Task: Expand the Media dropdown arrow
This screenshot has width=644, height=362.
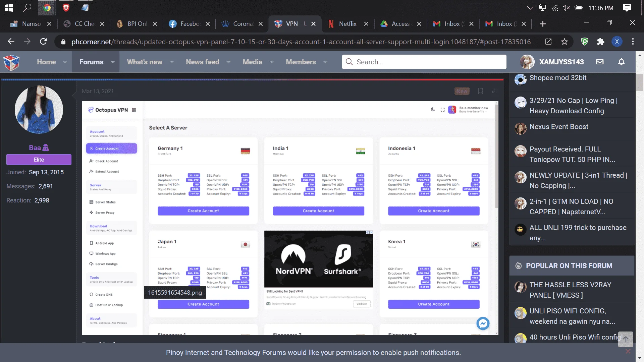Action: tap(272, 62)
